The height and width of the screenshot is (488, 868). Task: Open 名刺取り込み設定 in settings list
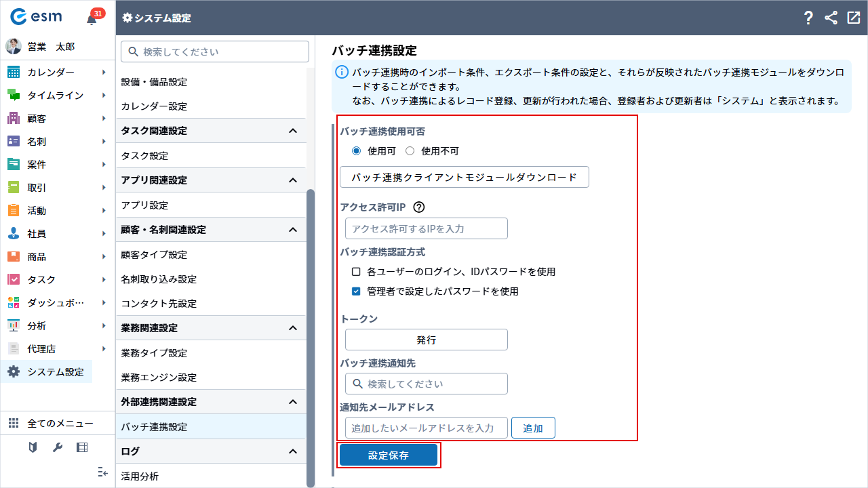(159, 279)
